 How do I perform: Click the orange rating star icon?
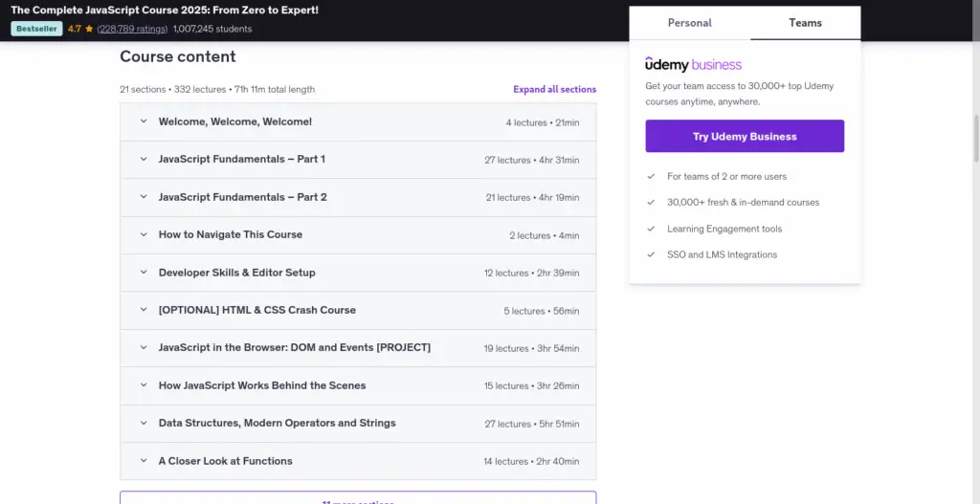pos(88,29)
